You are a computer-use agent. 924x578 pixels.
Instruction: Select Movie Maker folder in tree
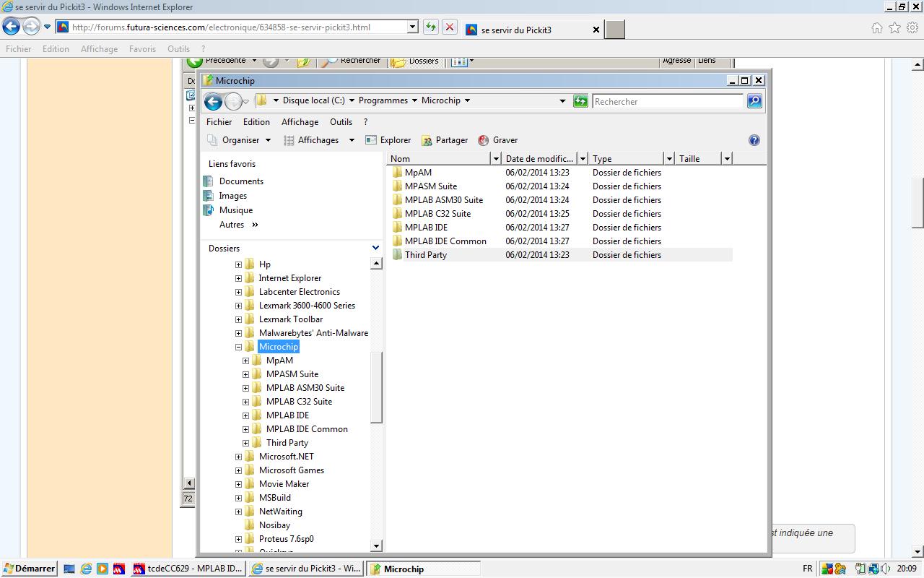284,484
